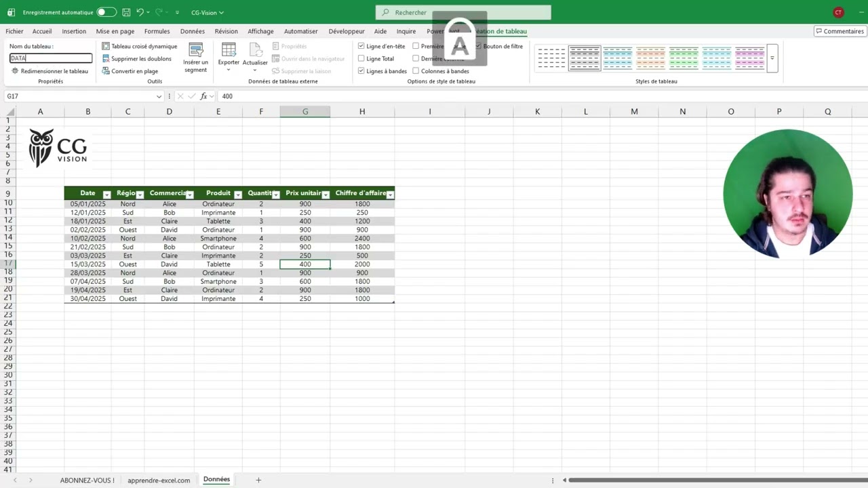Select column G header
The width and height of the screenshot is (868, 488).
coord(305,112)
